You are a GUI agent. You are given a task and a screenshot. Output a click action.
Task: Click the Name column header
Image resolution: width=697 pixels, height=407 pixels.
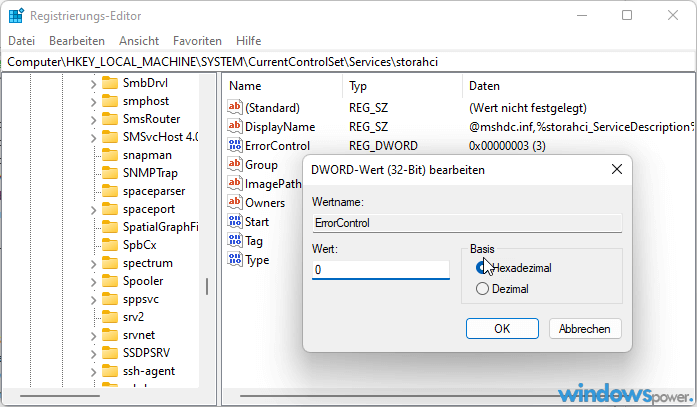click(x=282, y=86)
